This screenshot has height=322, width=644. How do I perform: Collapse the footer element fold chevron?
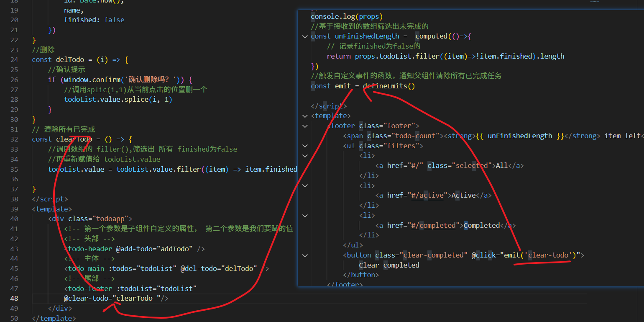[305, 126]
